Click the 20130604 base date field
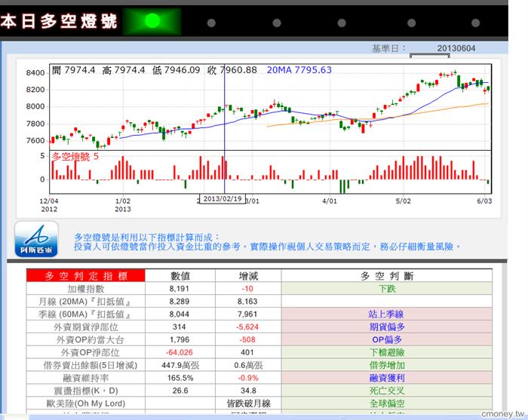 (x=456, y=48)
